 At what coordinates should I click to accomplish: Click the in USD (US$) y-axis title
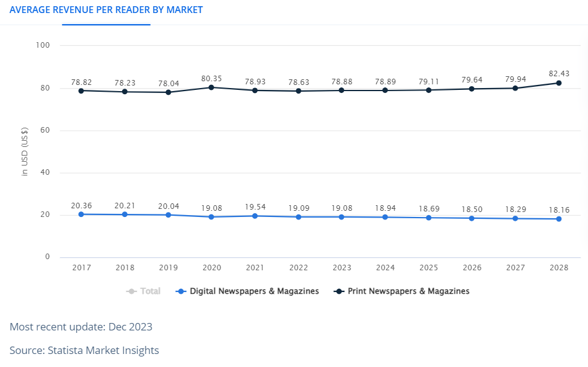coord(25,152)
